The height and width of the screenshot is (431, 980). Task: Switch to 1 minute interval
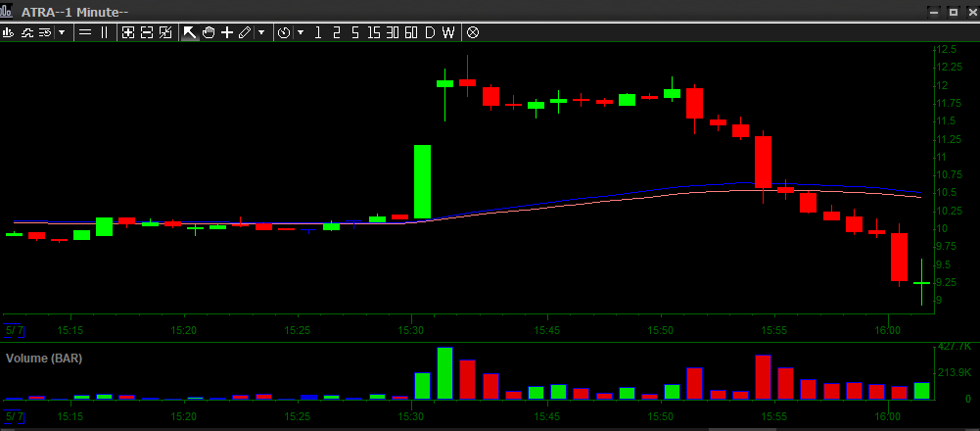[318, 32]
